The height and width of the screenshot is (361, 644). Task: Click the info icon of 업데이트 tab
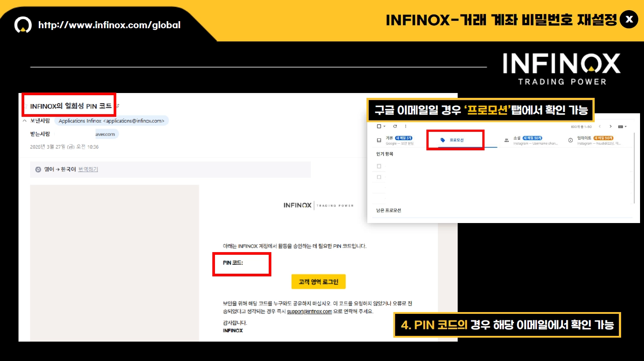(x=570, y=140)
